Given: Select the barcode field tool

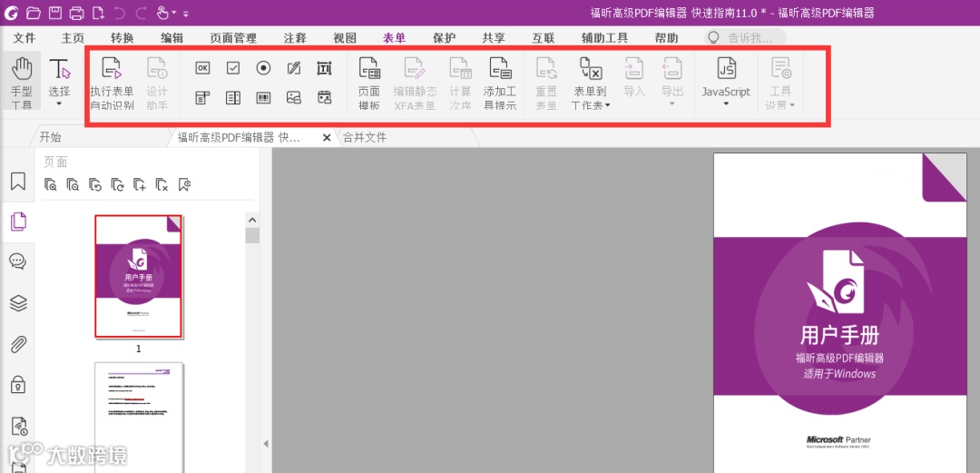Looking at the screenshot, I should click(264, 97).
